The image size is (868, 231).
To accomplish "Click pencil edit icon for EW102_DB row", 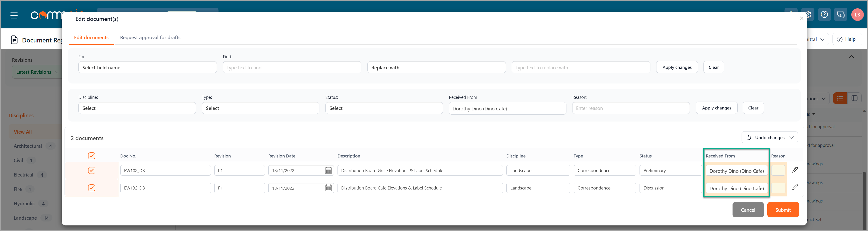I will click(795, 170).
